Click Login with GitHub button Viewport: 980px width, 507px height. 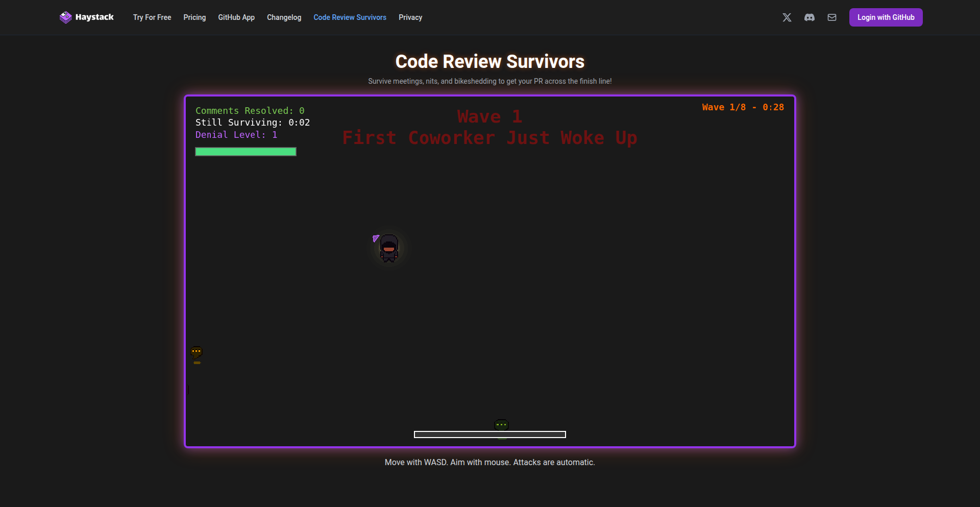point(886,17)
